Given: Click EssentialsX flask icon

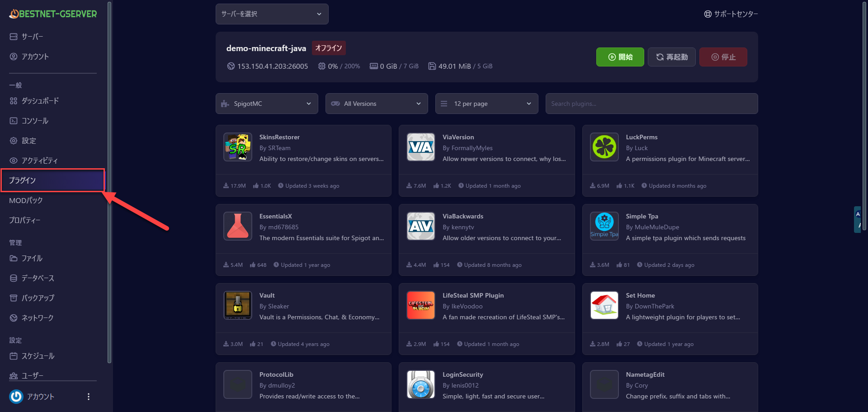Looking at the screenshot, I should click(238, 226).
